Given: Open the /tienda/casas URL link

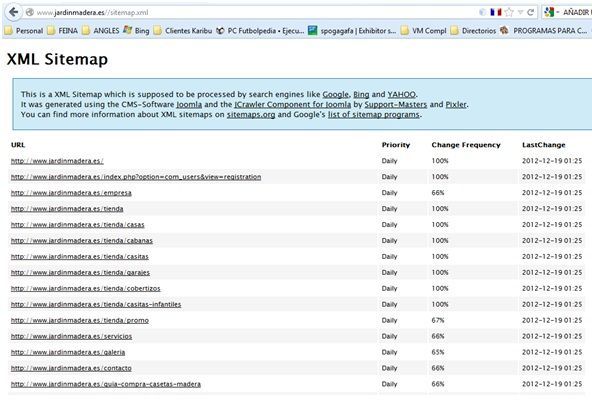Looking at the screenshot, I should [77, 225].
